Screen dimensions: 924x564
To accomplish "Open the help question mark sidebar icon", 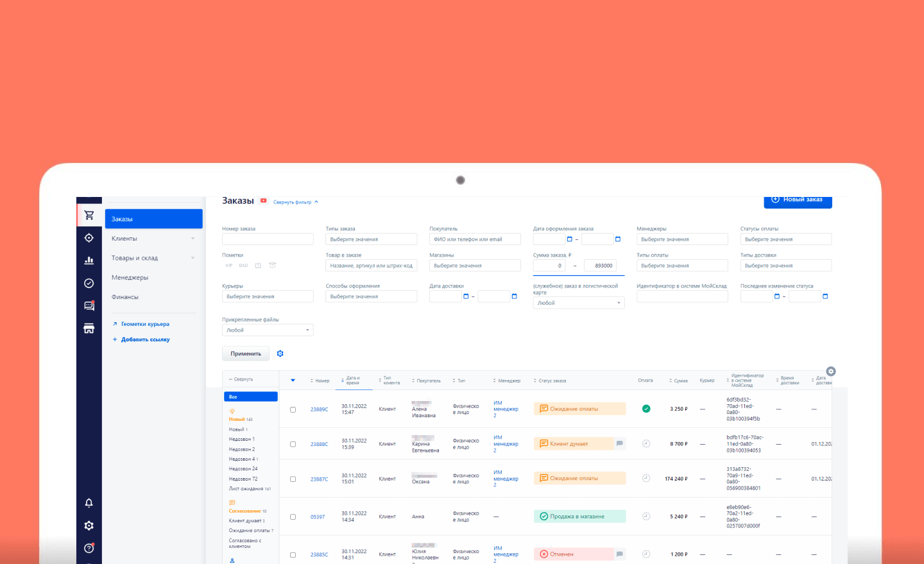I will (x=89, y=548).
